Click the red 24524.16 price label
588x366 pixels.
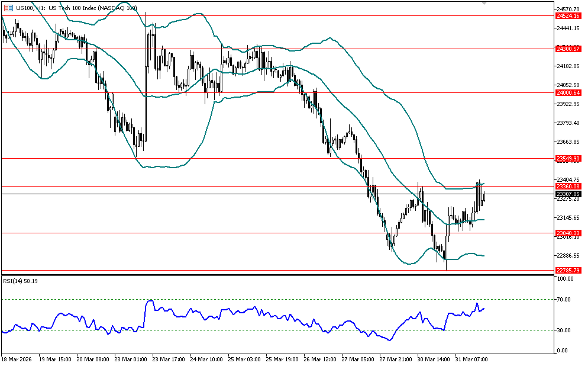568,16
